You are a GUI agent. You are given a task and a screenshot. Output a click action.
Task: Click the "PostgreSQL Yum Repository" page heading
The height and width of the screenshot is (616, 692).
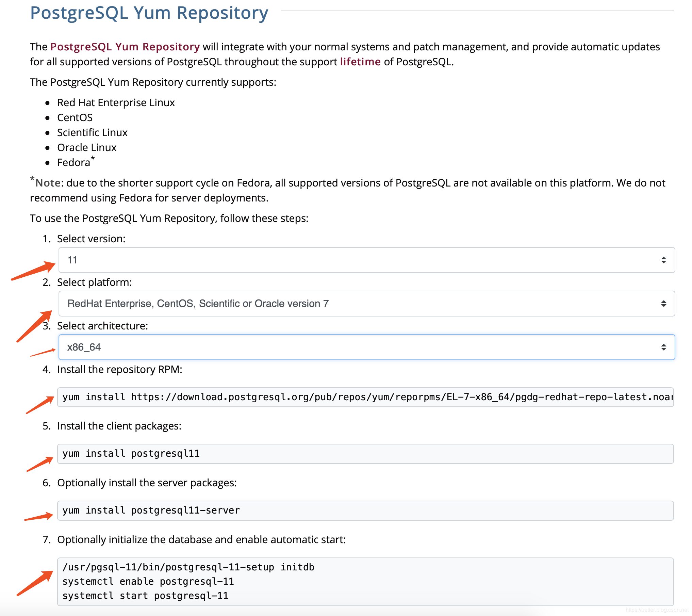(x=148, y=13)
